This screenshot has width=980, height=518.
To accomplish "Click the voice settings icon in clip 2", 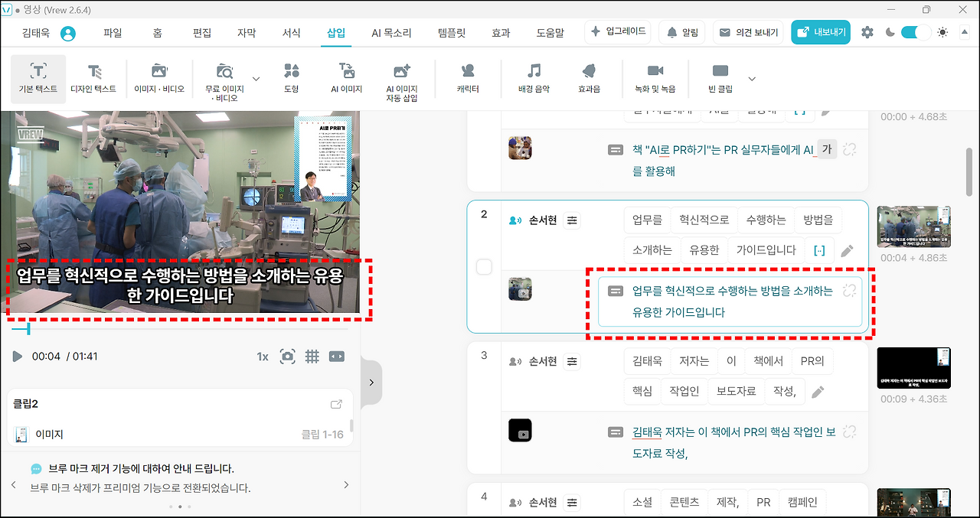I will point(573,220).
